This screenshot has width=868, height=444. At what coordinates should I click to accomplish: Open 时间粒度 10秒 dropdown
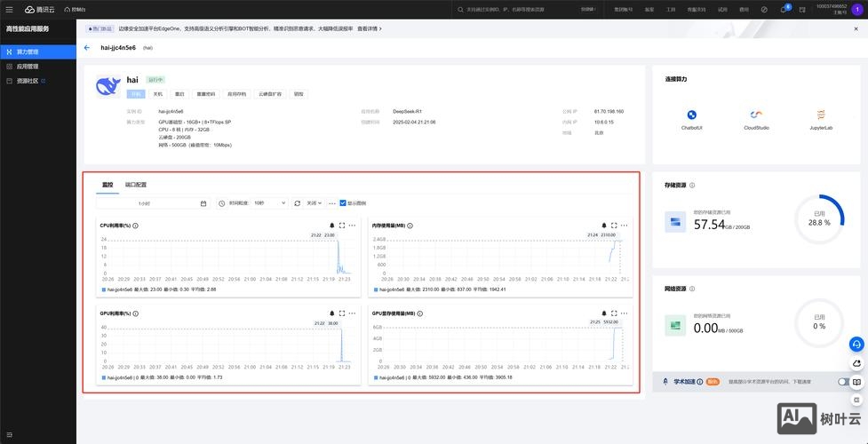point(269,203)
